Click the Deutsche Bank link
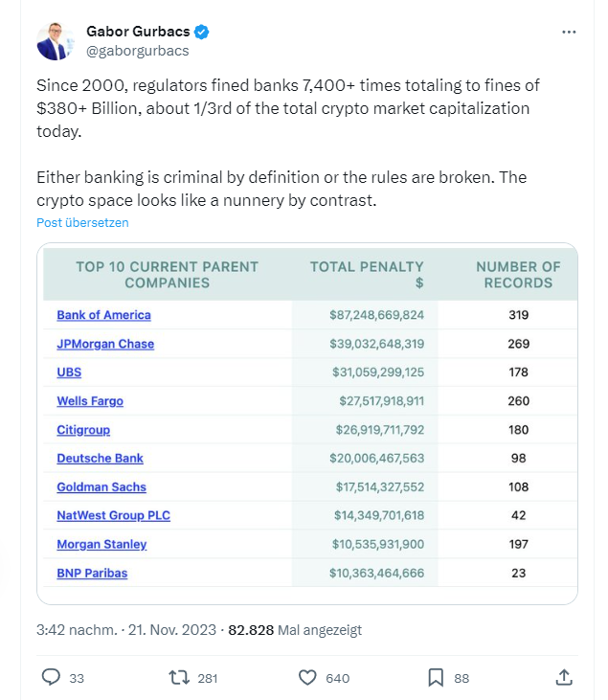The width and height of the screenshot is (608, 700). 100,458
